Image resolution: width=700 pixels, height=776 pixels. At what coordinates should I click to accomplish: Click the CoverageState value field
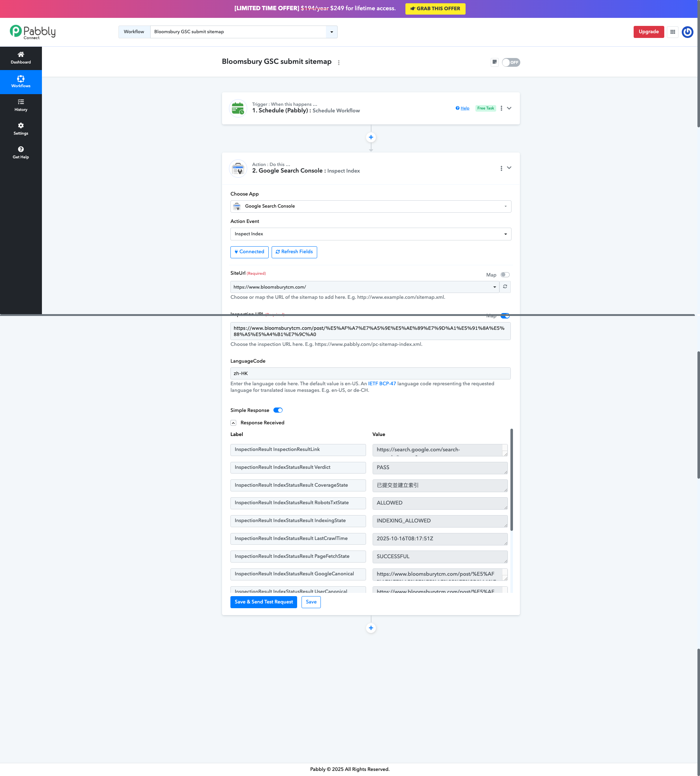pyautogui.click(x=440, y=486)
